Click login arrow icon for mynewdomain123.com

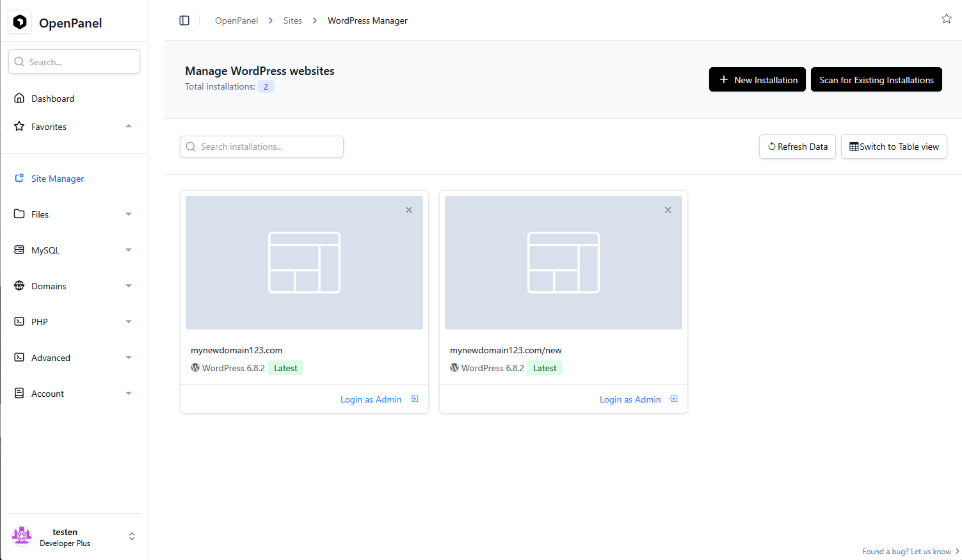[x=414, y=399]
